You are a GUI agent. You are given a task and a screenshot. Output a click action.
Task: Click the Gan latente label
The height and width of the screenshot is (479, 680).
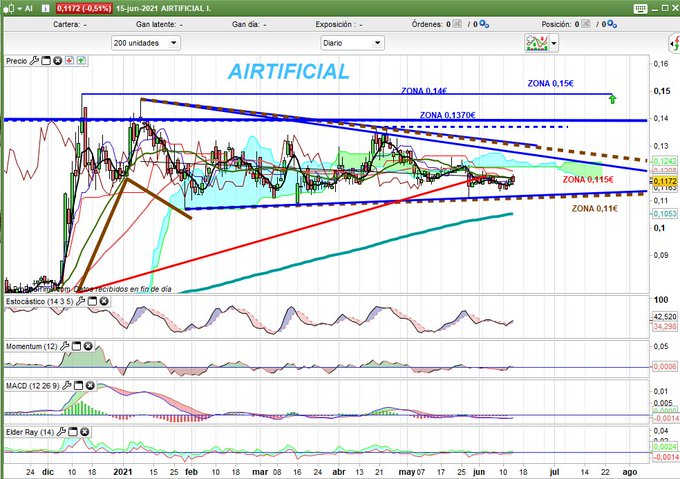[x=156, y=24]
